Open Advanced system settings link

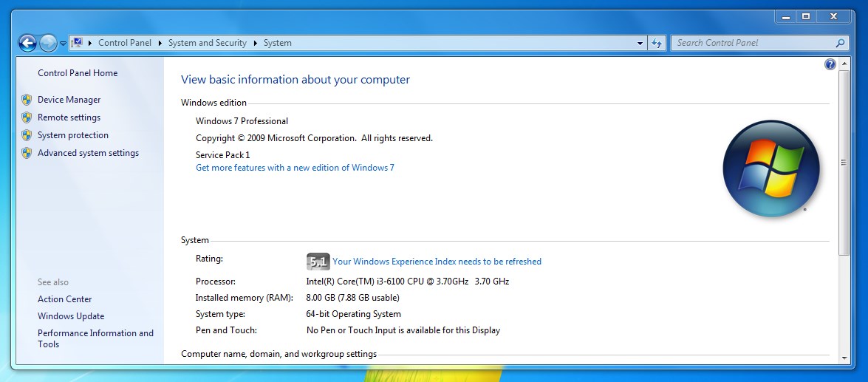pos(88,153)
